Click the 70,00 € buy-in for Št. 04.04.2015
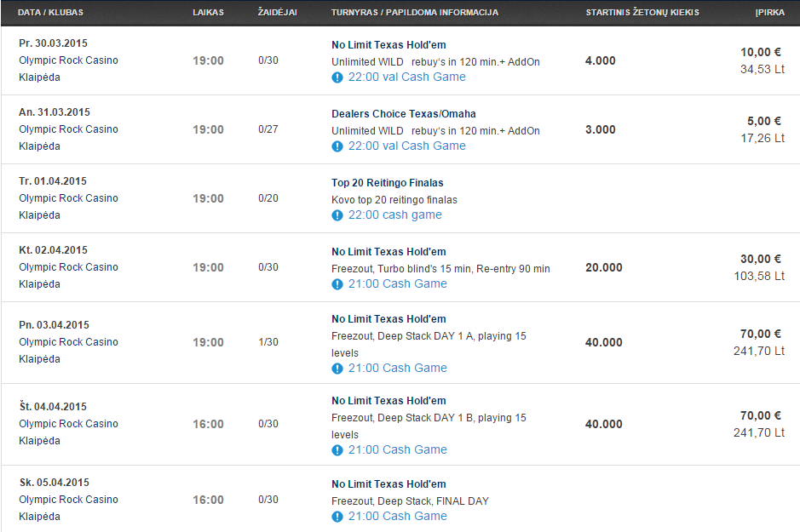 760,416
